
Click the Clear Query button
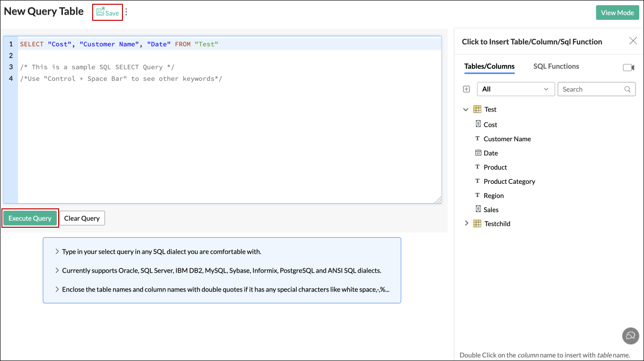[x=82, y=218]
